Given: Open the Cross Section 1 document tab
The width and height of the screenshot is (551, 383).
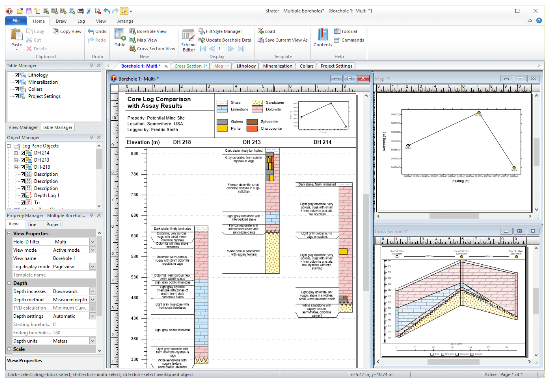Looking at the screenshot, I should pos(189,66).
